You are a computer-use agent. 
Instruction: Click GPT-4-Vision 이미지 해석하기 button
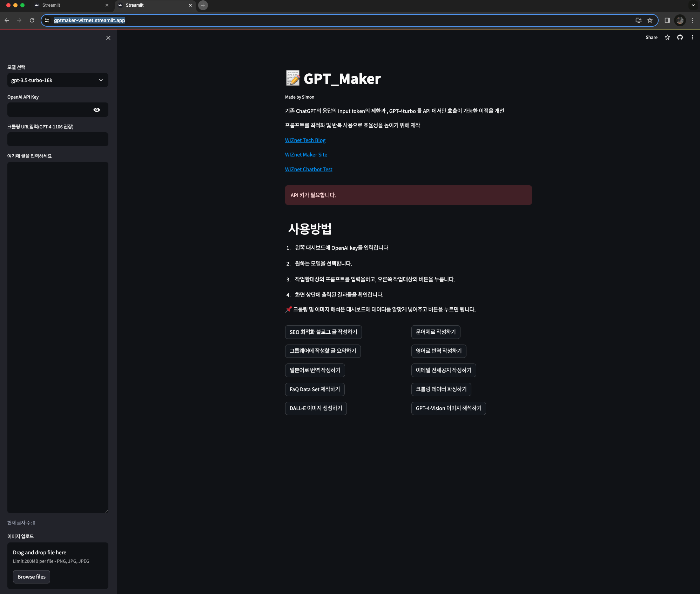449,408
